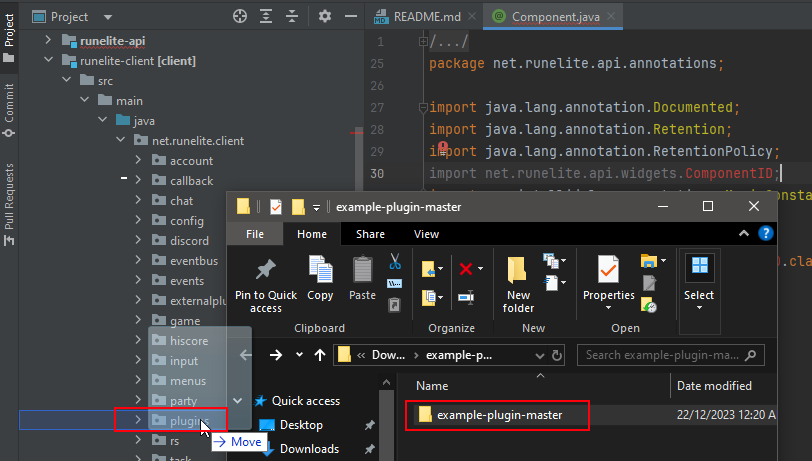Click the Explorer search box
This screenshot has height=461, width=812.
671,355
